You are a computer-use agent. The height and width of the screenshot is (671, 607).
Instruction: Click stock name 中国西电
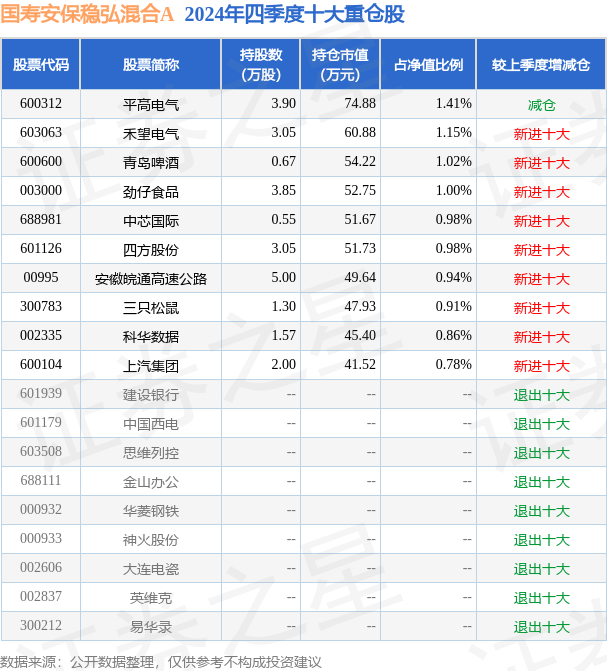coord(151,425)
